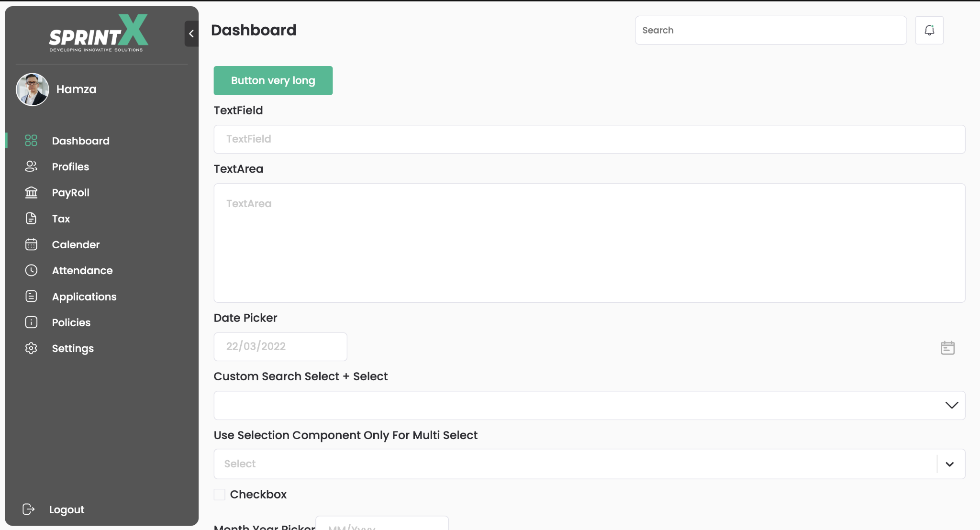Click the Logout arrow icon
980x530 pixels.
tap(29, 509)
